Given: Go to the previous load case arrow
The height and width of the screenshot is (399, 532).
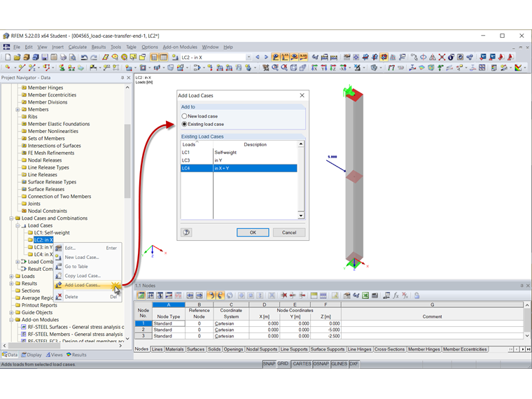Looking at the screenshot, I should (x=258, y=57).
